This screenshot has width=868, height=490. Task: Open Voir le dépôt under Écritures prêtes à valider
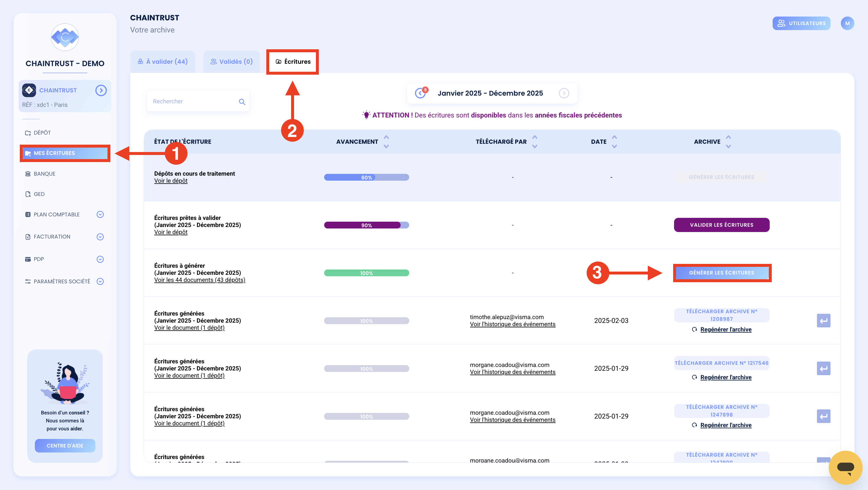(x=171, y=232)
